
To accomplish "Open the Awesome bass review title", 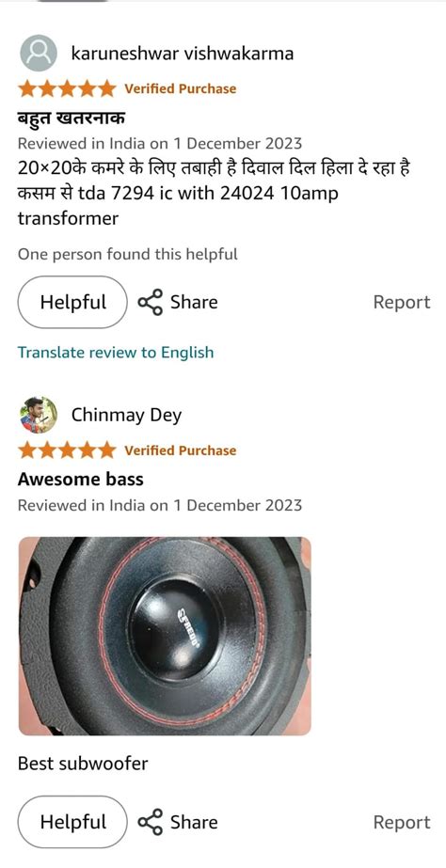I will [80, 479].
